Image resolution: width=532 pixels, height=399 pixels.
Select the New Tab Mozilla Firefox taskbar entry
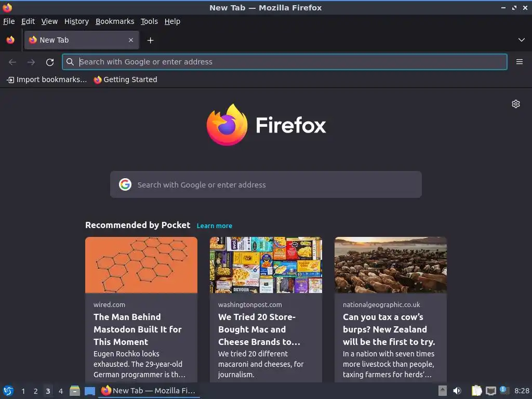pyautogui.click(x=149, y=391)
